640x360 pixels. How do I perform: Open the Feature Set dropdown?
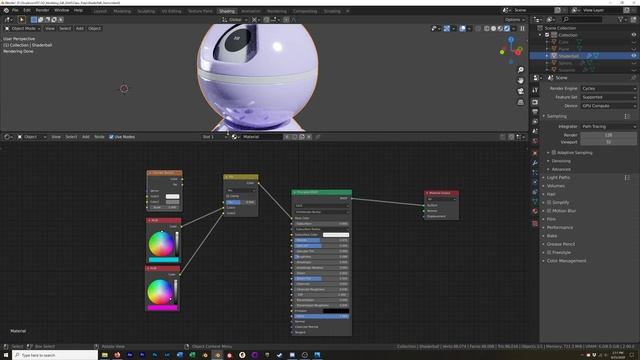[609, 97]
